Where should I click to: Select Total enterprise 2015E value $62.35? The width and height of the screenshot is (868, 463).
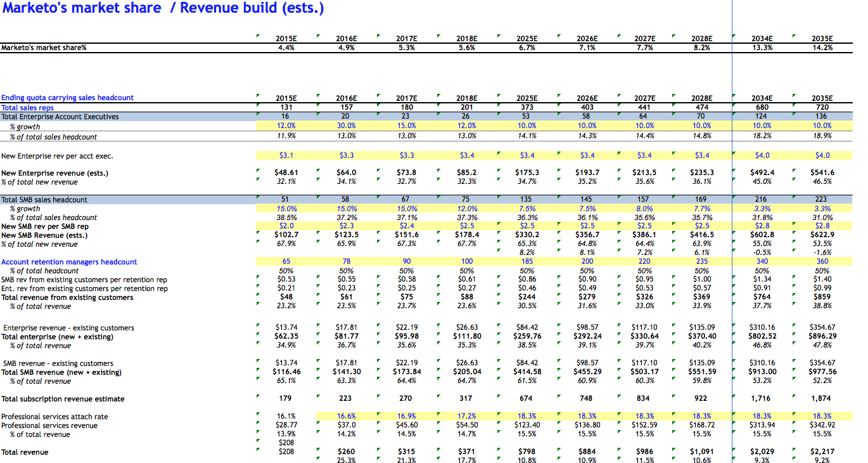click(286, 336)
